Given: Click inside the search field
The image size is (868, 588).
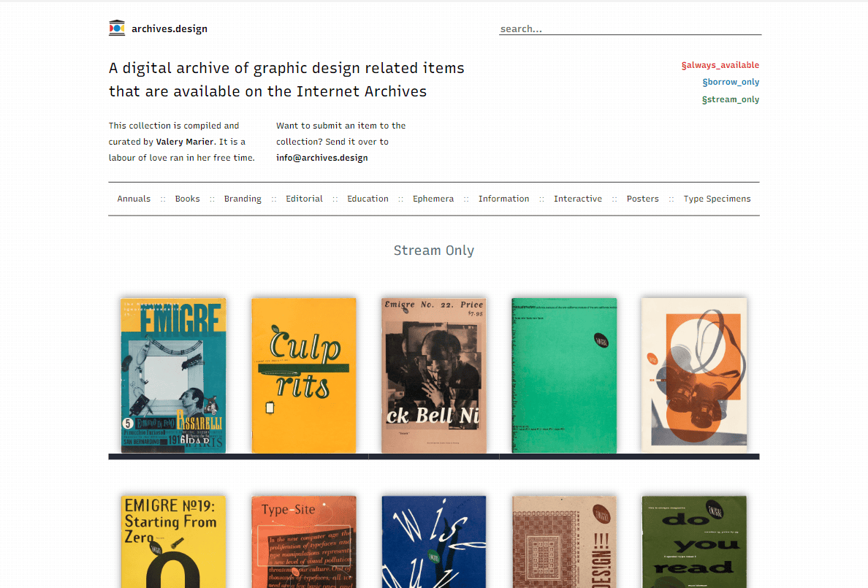Looking at the screenshot, I should [x=628, y=28].
